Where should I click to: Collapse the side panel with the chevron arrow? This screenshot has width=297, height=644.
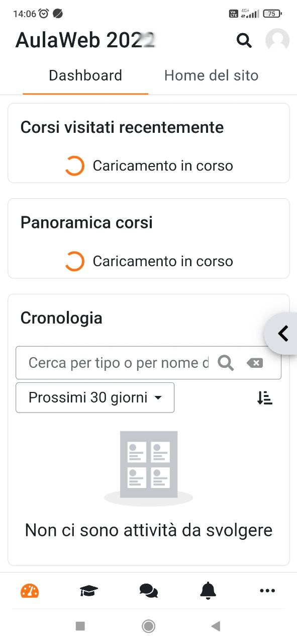click(283, 333)
